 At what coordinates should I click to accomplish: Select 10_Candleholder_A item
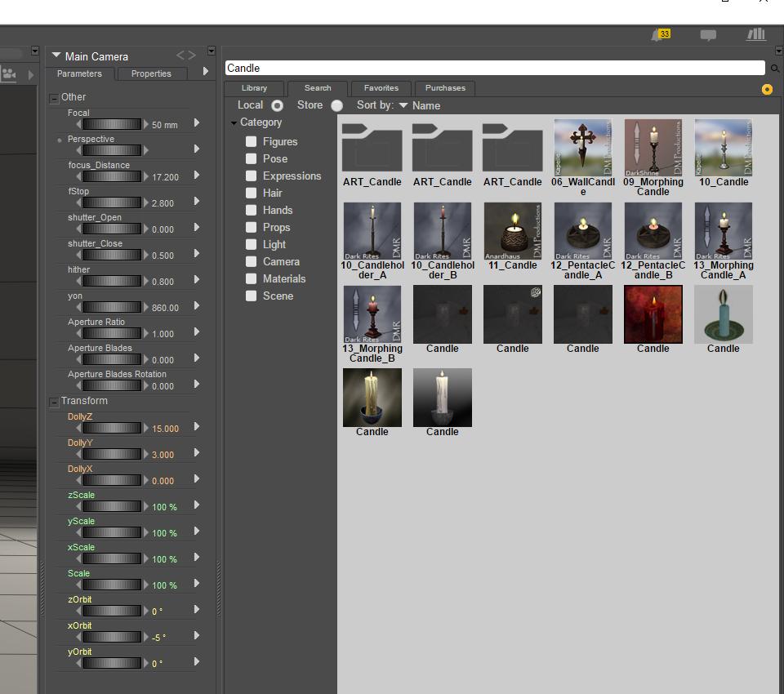coord(372,231)
